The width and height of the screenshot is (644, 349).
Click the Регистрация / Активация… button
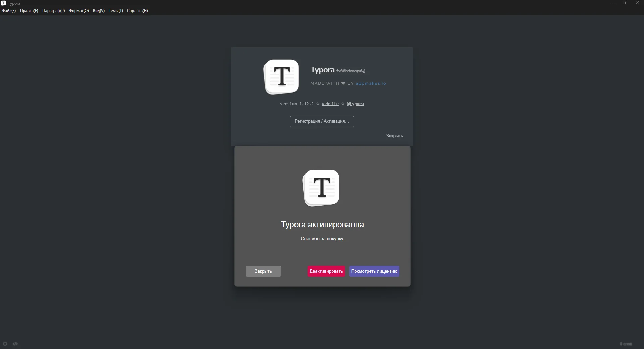[x=322, y=121]
